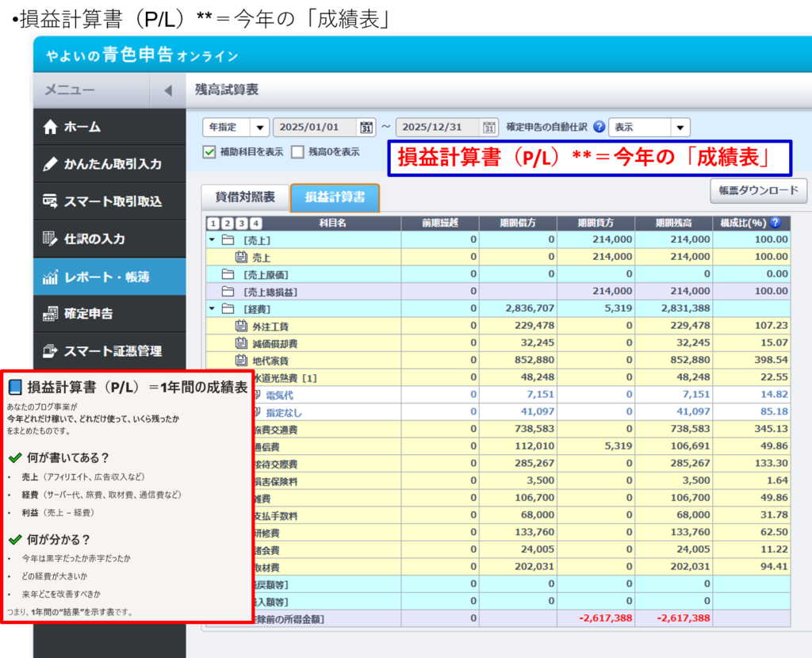Click the 帳票ダウンロード button
Viewport: 812px width, 658px height.
[x=758, y=191]
